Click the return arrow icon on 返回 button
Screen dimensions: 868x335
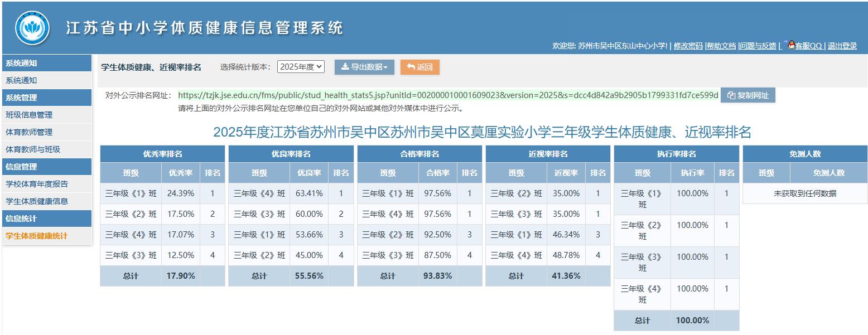coord(411,66)
